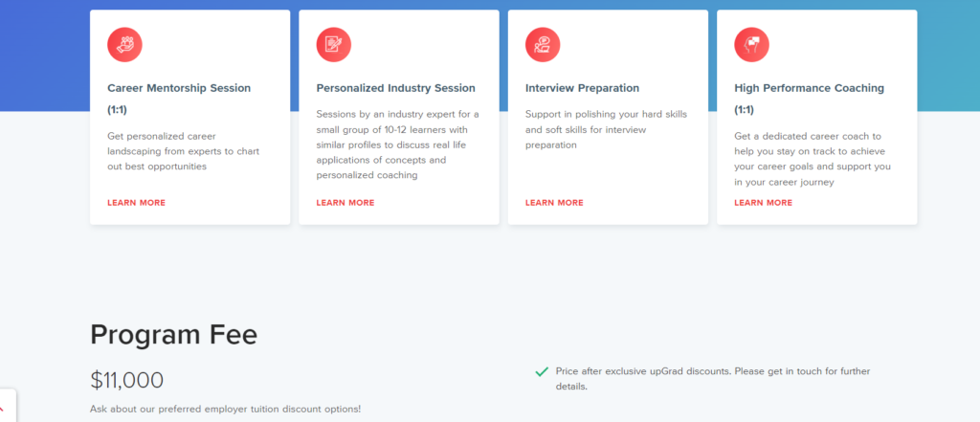
Task: Click the Interview Preparation card heading
Action: pos(582,88)
